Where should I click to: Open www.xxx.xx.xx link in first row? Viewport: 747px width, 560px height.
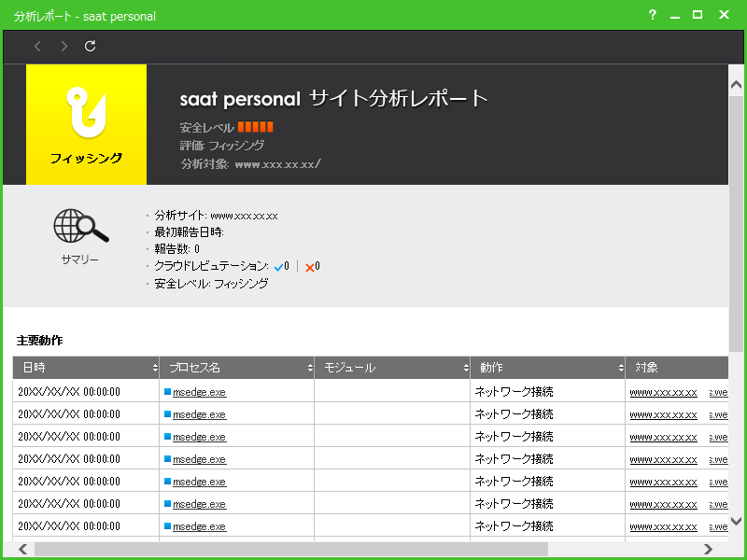coord(663,393)
